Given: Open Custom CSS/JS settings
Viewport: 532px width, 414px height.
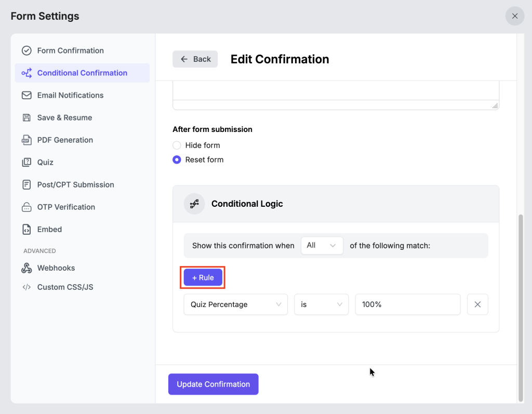Looking at the screenshot, I should 82,287.
